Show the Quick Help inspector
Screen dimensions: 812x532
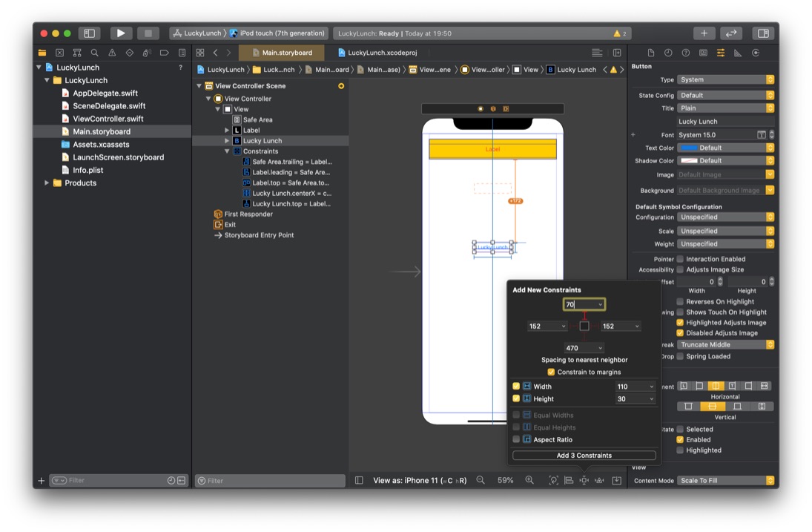[686, 53]
